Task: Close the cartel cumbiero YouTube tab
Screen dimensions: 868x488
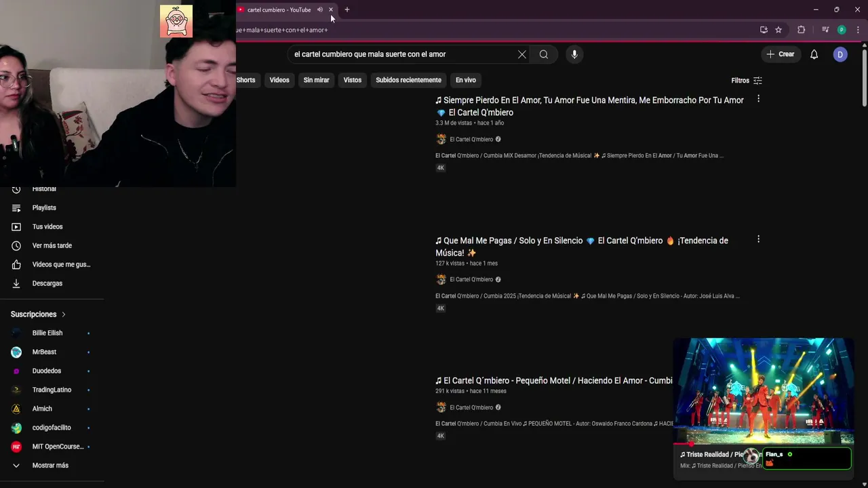Action: (331, 9)
